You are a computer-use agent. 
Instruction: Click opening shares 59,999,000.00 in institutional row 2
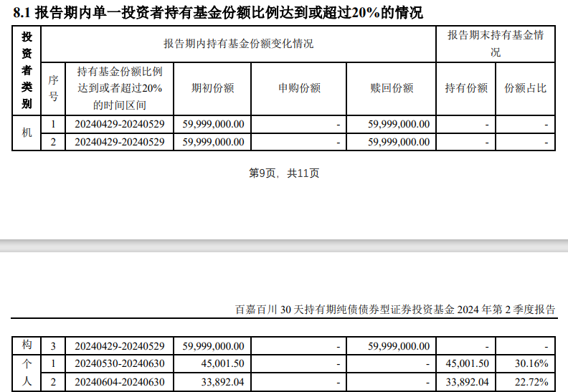point(214,142)
